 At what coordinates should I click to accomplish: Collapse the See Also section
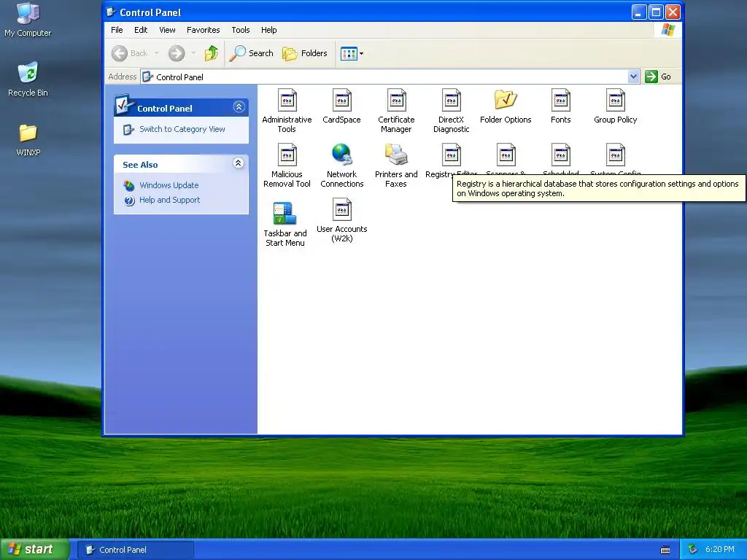[239, 163]
